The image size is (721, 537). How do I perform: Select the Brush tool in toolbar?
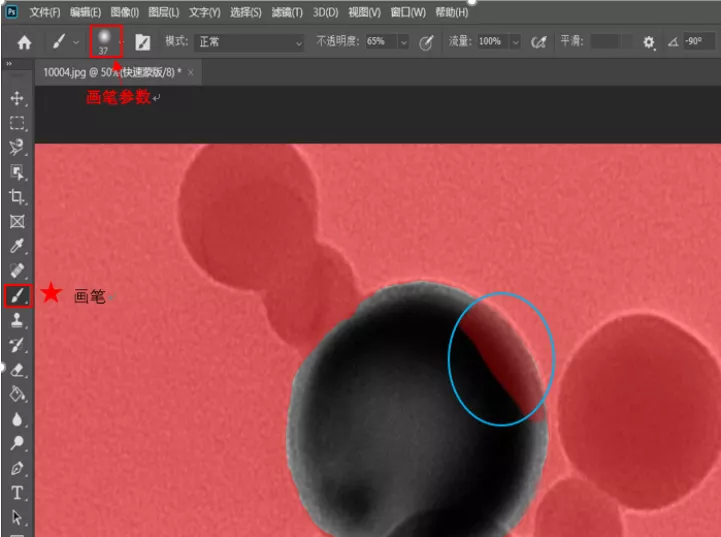click(18, 296)
